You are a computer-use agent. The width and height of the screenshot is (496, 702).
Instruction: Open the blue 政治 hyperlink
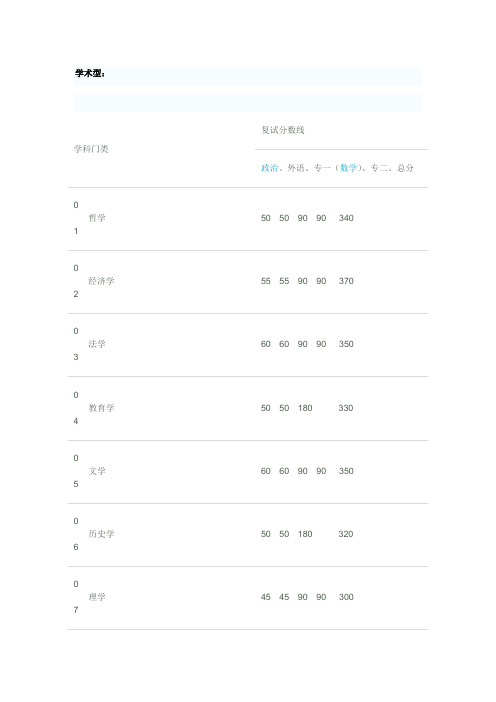coord(269,168)
